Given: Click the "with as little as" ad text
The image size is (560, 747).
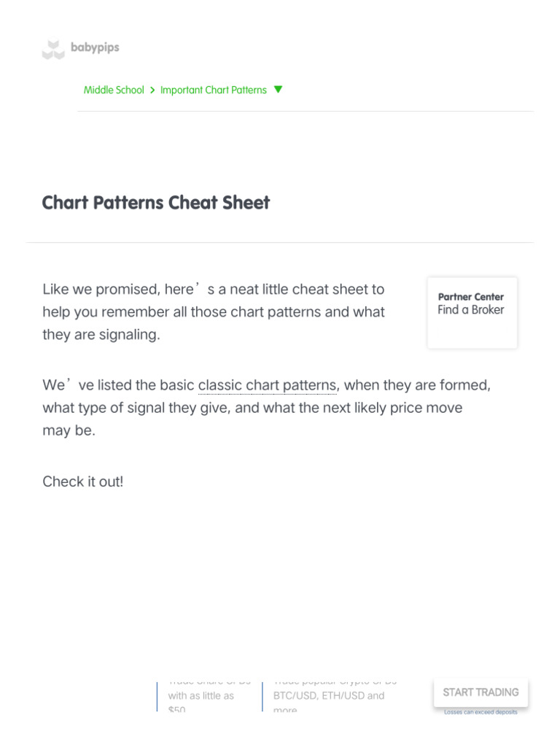Looking at the screenshot, I should pos(201,696).
